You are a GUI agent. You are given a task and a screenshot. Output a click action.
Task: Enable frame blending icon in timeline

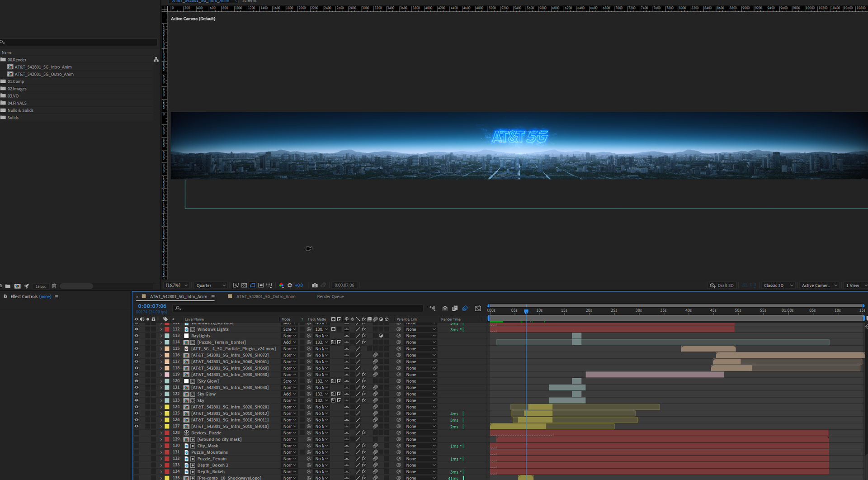[455, 309]
